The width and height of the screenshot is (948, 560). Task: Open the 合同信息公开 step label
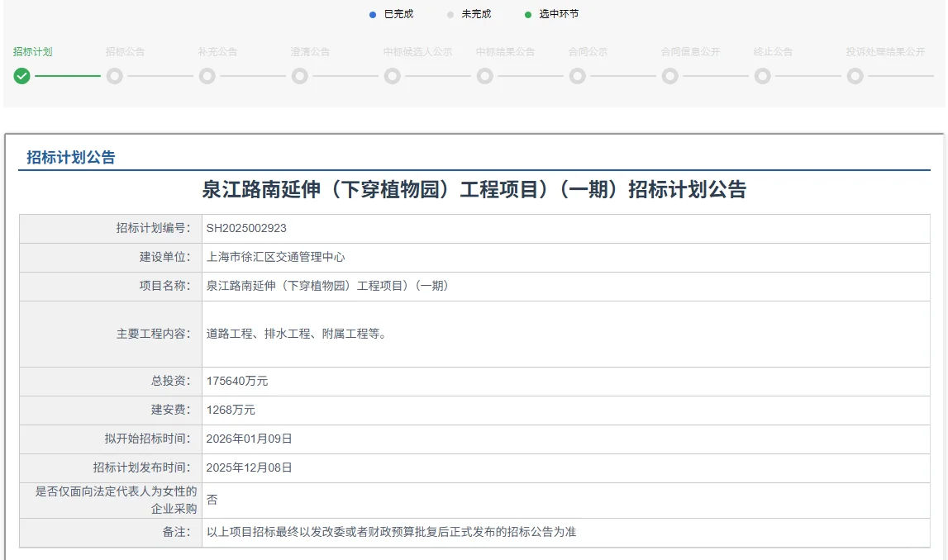[x=690, y=52]
